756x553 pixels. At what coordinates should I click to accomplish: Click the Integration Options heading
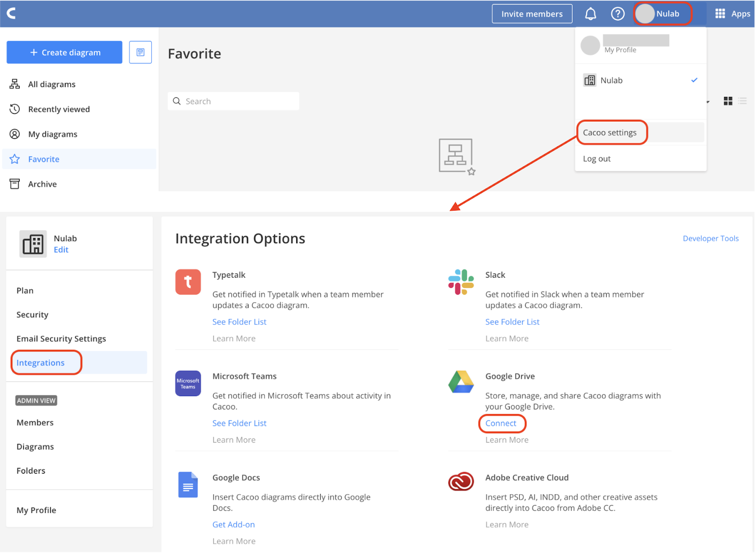240,238
